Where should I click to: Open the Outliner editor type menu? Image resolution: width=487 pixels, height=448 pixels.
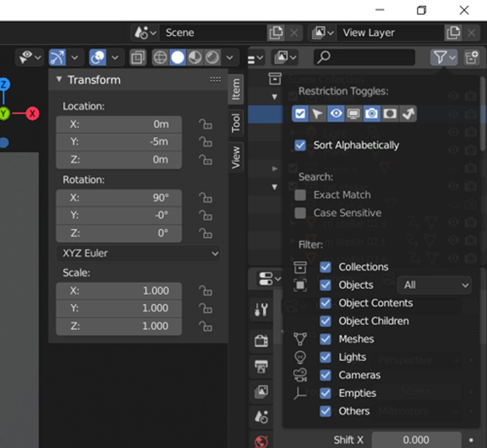256,58
